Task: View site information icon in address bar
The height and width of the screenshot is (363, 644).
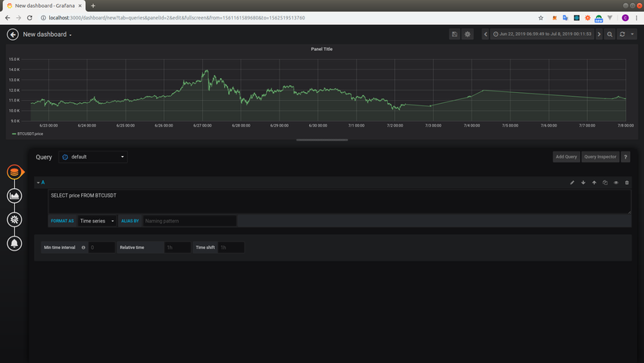Action: click(x=43, y=18)
